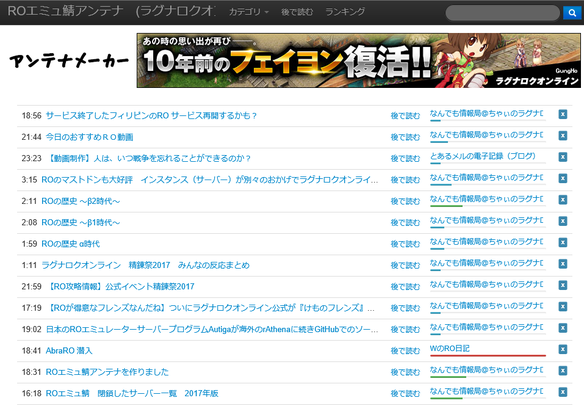Remove the 21:44 recommended RO video row
The width and height of the screenshot is (584, 406).
563,136
